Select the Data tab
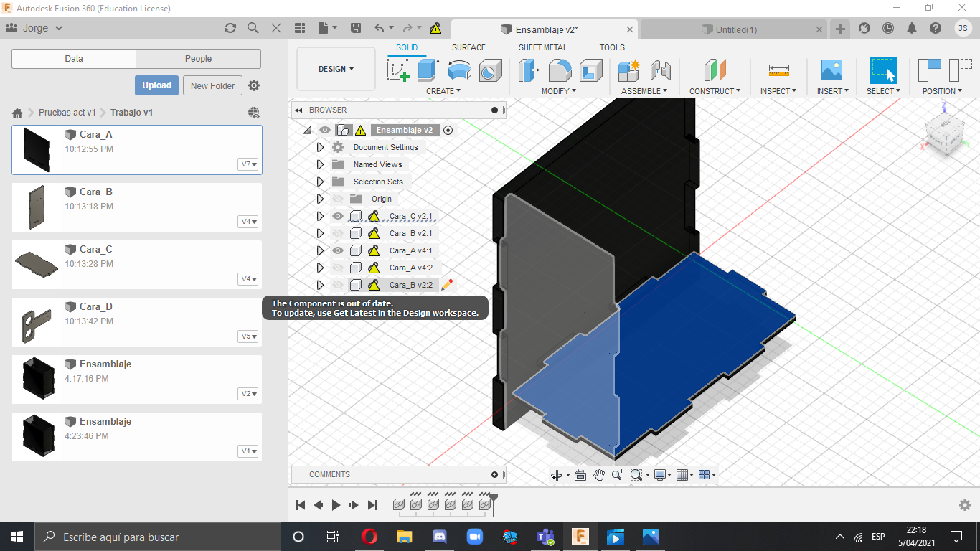 tap(74, 59)
